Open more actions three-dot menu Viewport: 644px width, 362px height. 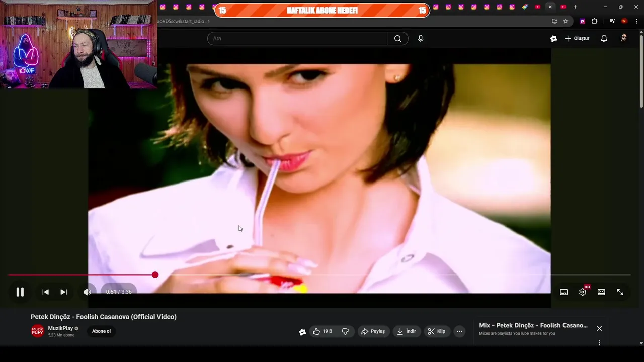pyautogui.click(x=459, y=331)
